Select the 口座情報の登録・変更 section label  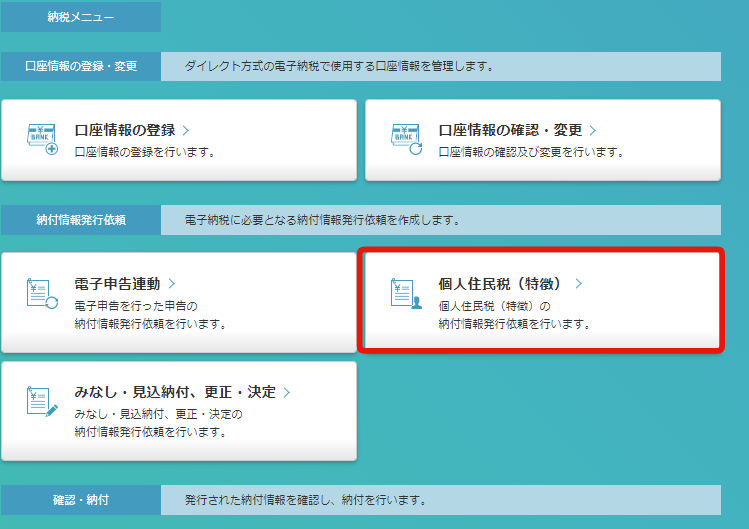click(x=81, y=66)
